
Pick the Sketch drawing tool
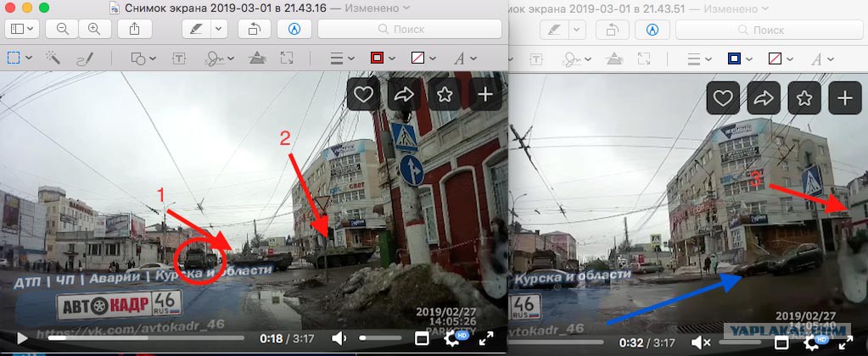click(x=85, y=58)
